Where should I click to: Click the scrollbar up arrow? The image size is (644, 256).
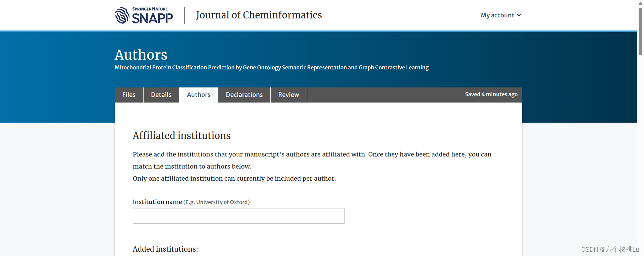click(x=640, y=3)
